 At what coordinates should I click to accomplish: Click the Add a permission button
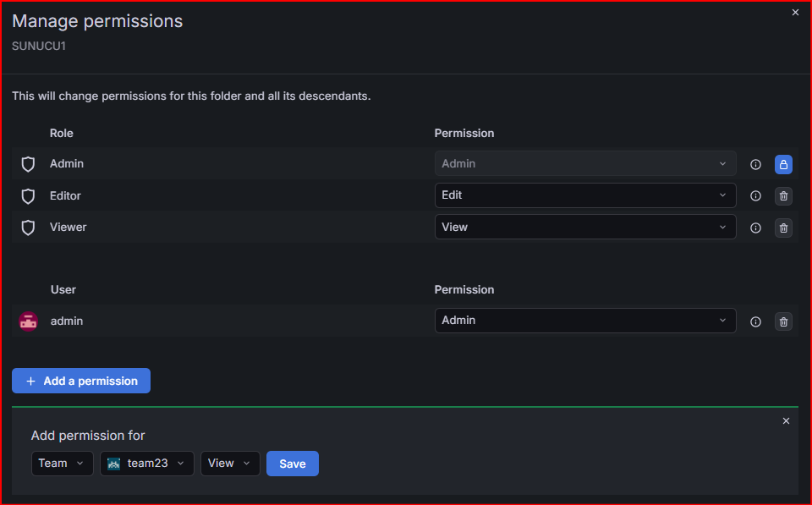pos(81,381)
